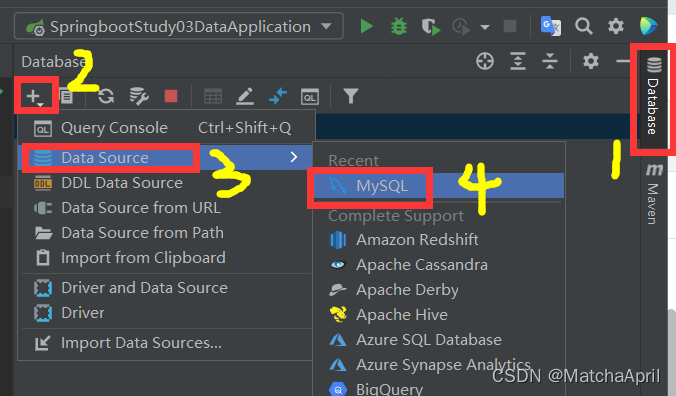Open the Translate plugin icon

tap(551, 26)
